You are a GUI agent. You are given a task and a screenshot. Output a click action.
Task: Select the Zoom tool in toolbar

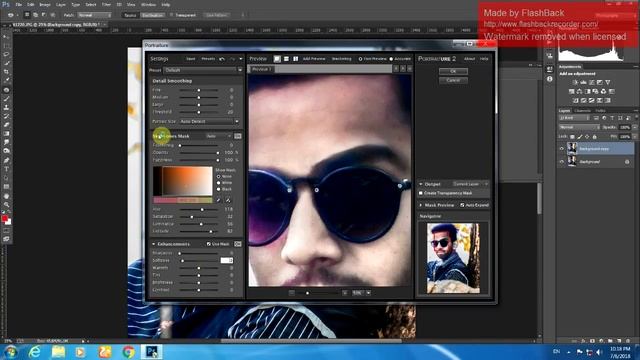(6, 204)
